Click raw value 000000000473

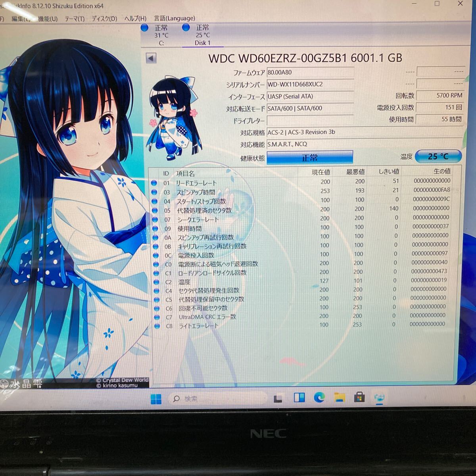click(429, 271)
